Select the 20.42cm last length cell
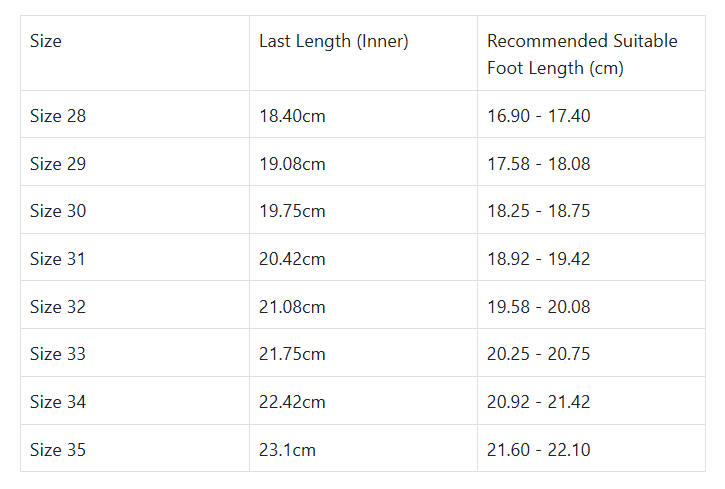725x489 pixels. point(292,259)
